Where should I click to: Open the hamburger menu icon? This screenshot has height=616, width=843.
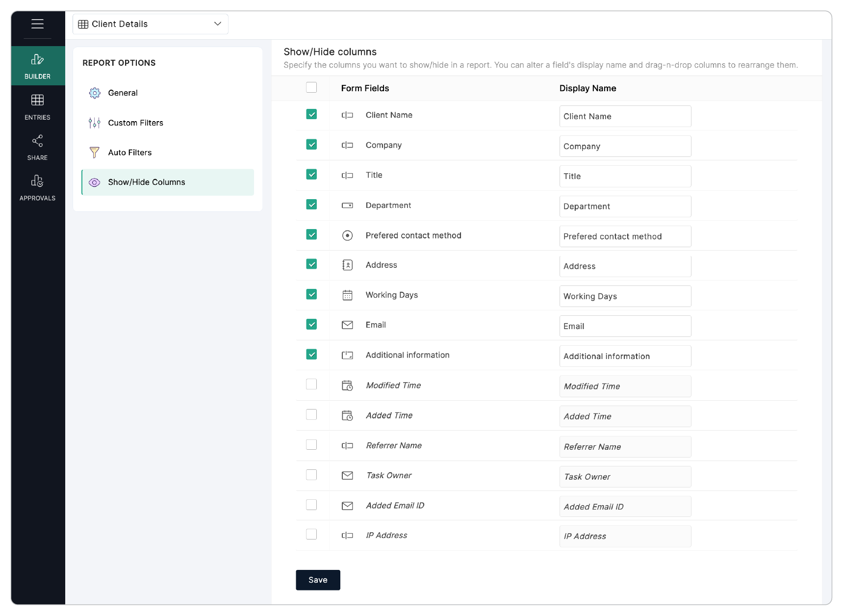pos(37,24)
